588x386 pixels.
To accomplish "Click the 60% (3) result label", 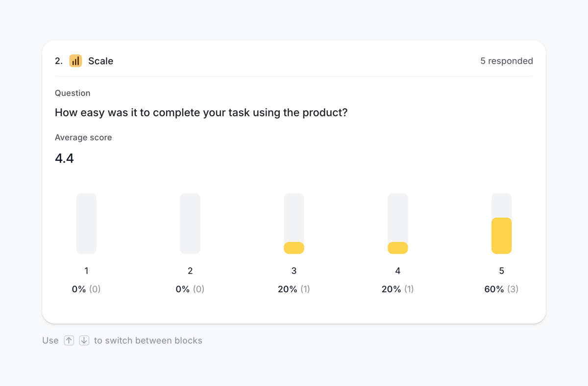I will click(501, 289).
